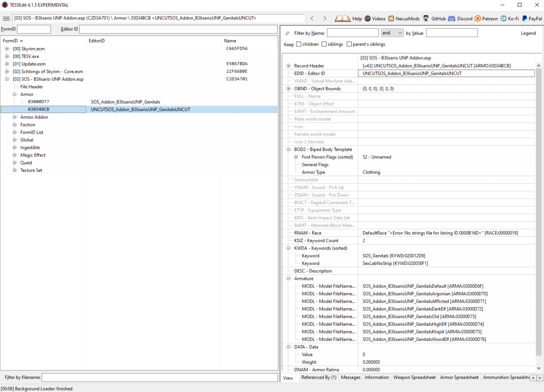Switch to the Armor Spreadsheet tab
544x392 pixels.
(459, 378)
